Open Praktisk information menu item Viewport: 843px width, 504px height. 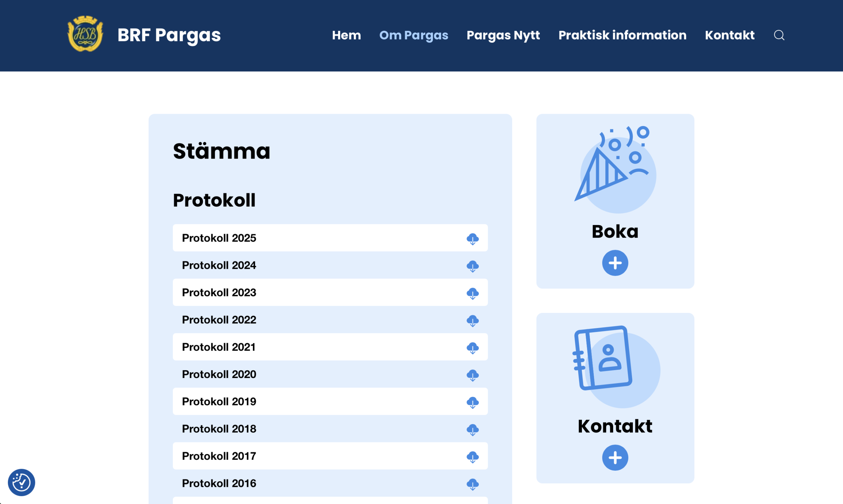622,35
